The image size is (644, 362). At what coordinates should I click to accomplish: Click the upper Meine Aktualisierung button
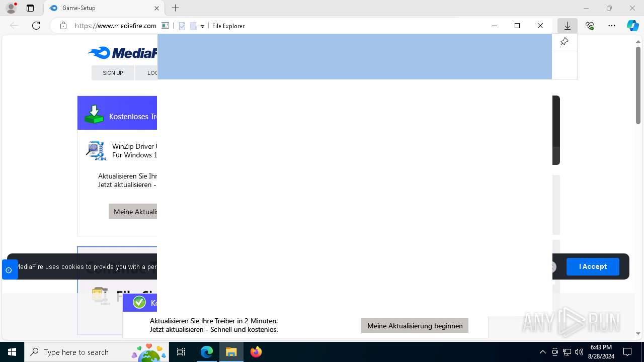(x=133, y=211)
